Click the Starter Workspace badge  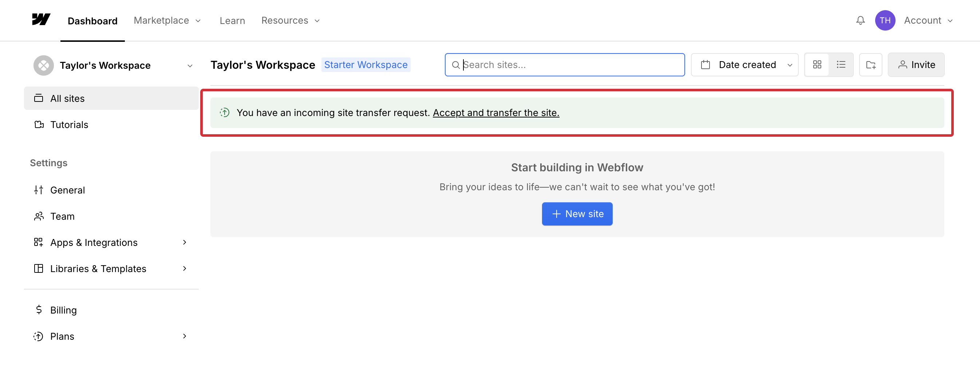coord(365,65)
